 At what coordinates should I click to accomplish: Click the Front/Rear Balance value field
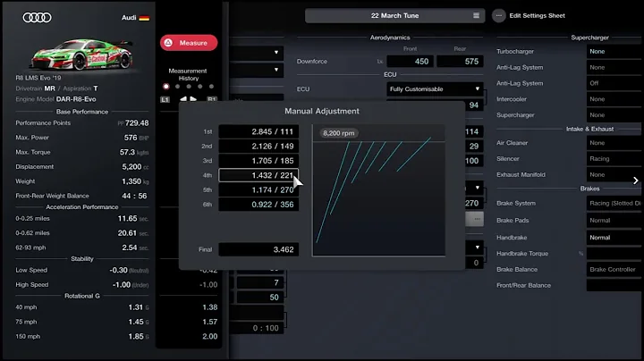[x=614, y=285]
